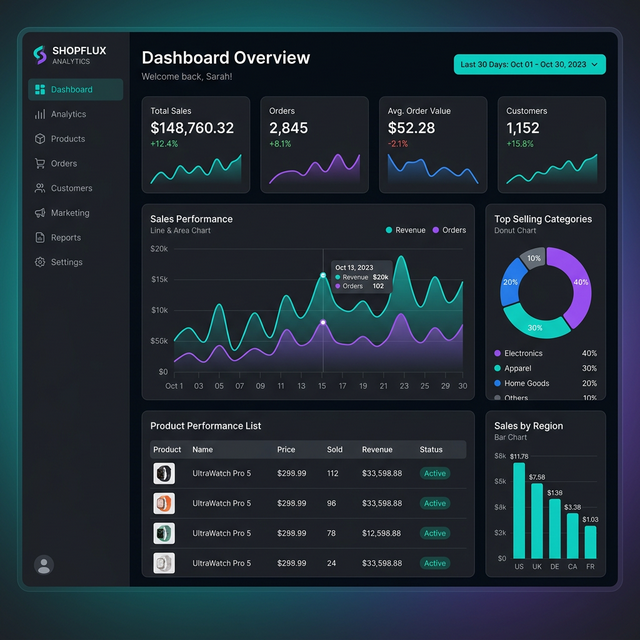
Task: Click the Analytics bar chart icon
Action: [x=40, y=115]
